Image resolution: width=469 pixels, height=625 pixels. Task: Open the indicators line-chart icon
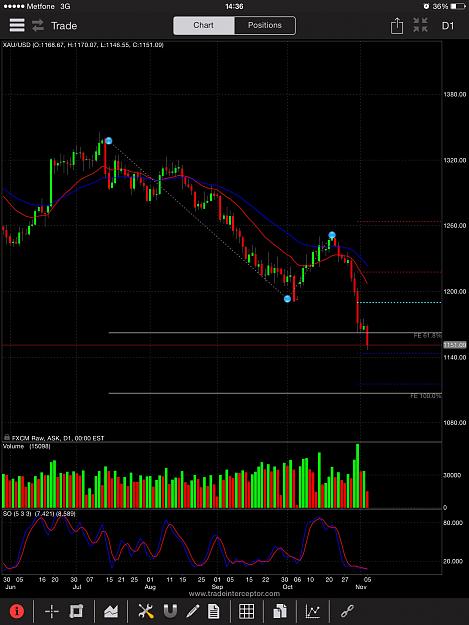pyautogui.click(x=313, y=611)
